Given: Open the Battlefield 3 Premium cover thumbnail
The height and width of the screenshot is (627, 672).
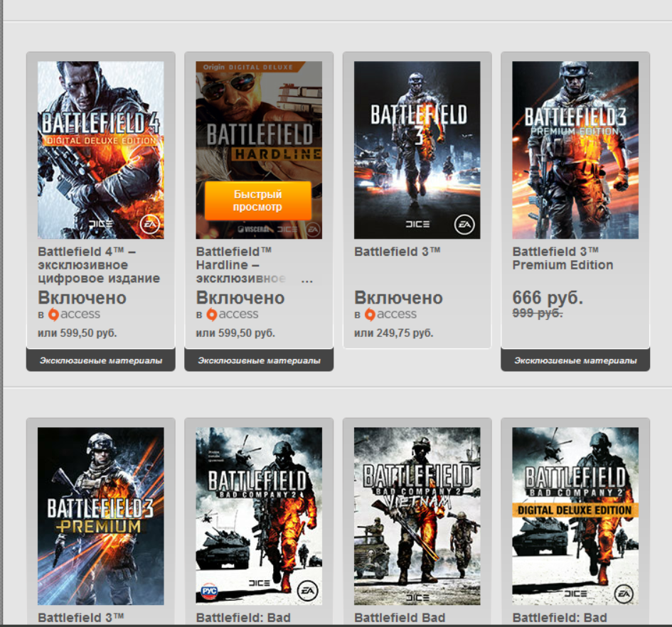Looking at the screenshot, I should click(101, 516).
